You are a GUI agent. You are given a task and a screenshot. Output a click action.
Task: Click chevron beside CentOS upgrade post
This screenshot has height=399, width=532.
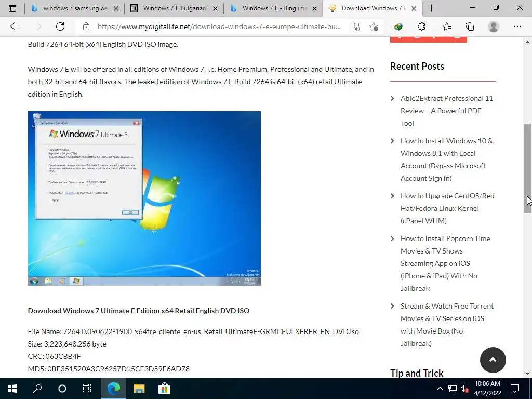[x=393, y=196]
